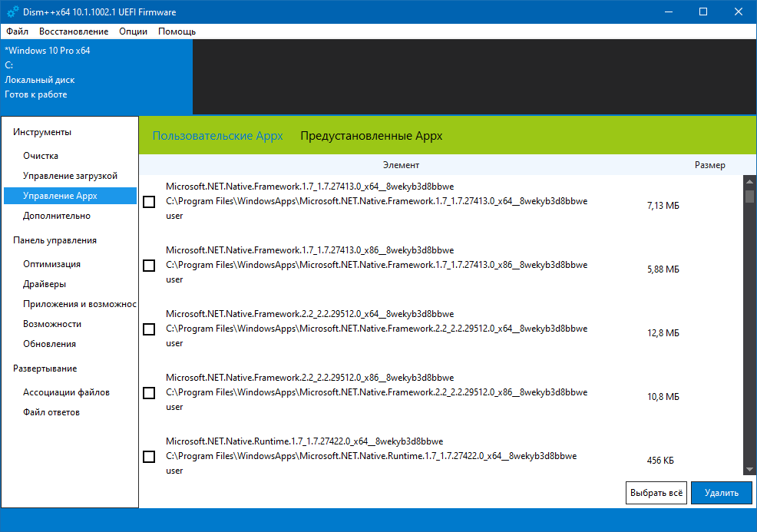Open the Опции menu
This screenshot has height=532, width=757.
[133, 31]
